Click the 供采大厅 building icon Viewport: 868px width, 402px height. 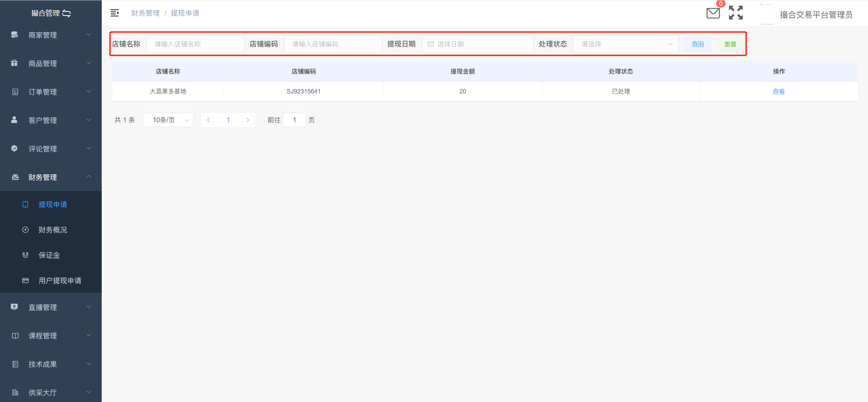click(x=15, y=393)
